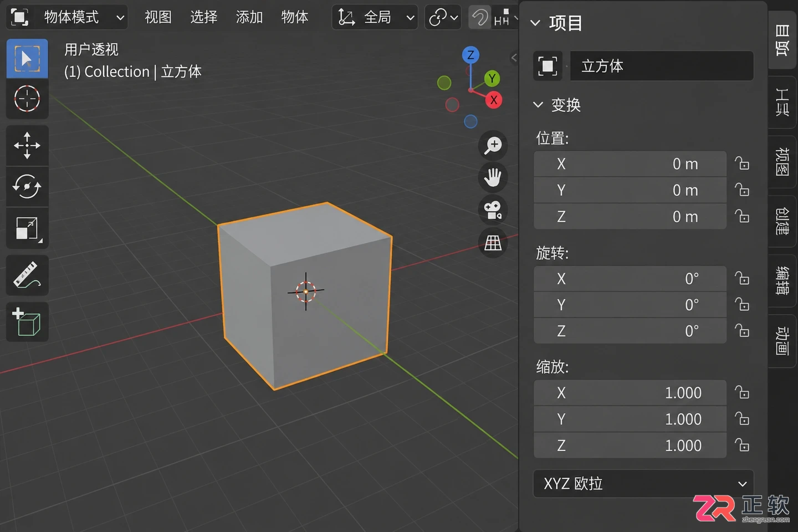Lock the position Z value
The height and width of the screenshot is (532, 798).
pos(742,217)
